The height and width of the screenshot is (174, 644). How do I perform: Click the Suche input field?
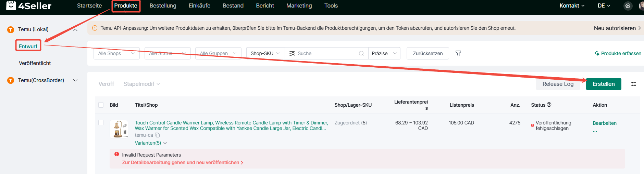click(327, 53)
